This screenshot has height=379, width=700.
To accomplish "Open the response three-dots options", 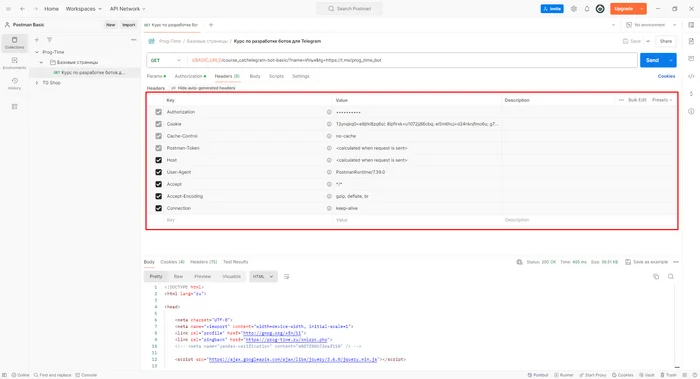I will point(676,262).
